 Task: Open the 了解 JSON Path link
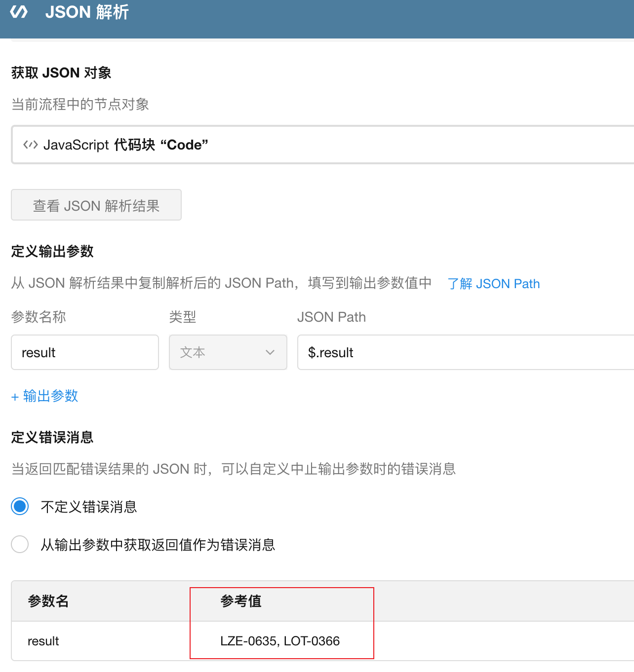tap(493, 284)
